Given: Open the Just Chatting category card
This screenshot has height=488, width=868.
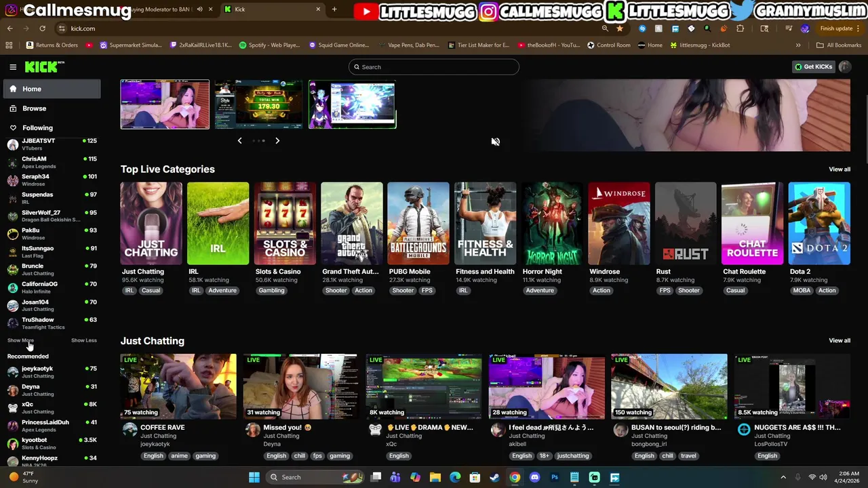Looking at the screenshot, I should [151, 223].
